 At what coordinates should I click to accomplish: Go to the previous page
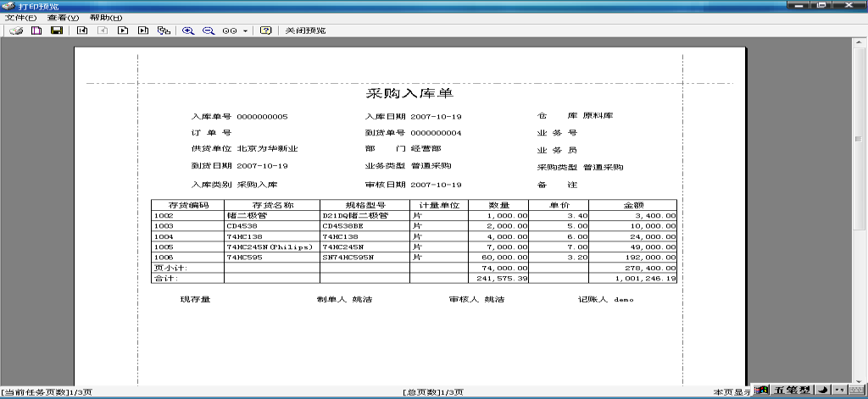click(103, 31)
